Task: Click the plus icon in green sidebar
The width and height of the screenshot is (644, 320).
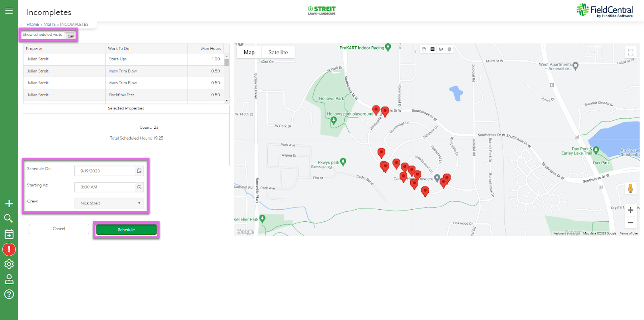Action: [x=9, y=204]
